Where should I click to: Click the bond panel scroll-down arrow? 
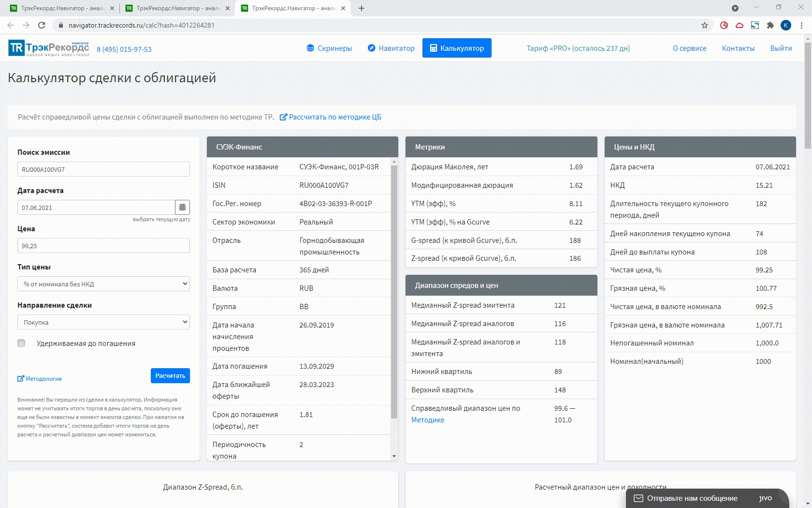coord(394,456)
